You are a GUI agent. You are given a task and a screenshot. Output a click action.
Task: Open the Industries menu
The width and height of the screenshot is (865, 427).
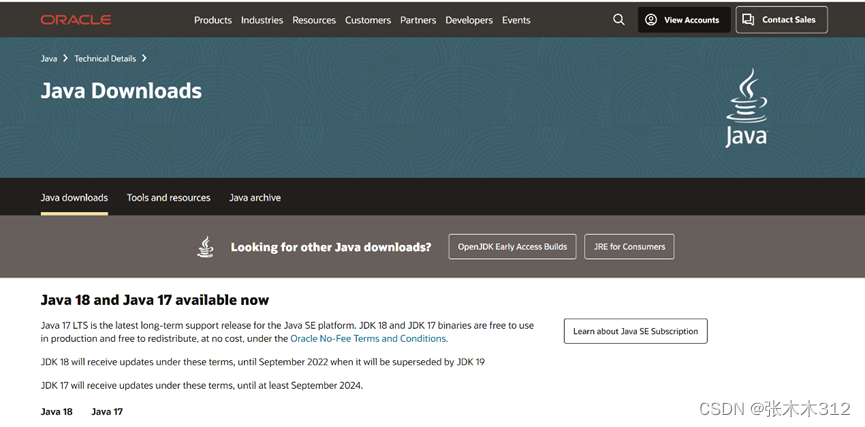[262, 20]
